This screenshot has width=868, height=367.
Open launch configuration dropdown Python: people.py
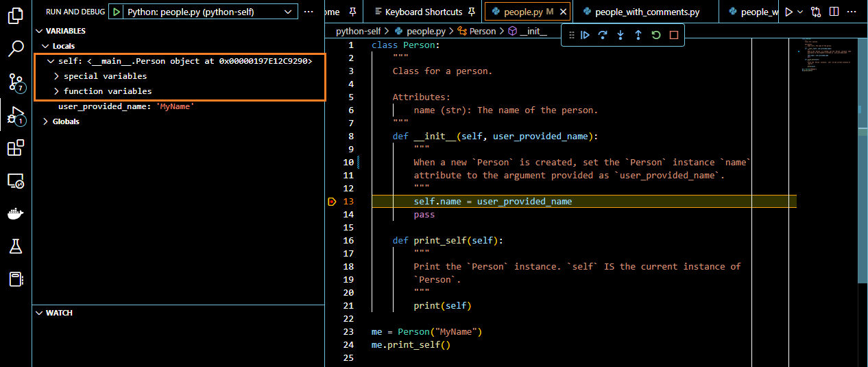pyautogui.click(x=210, y=12)
